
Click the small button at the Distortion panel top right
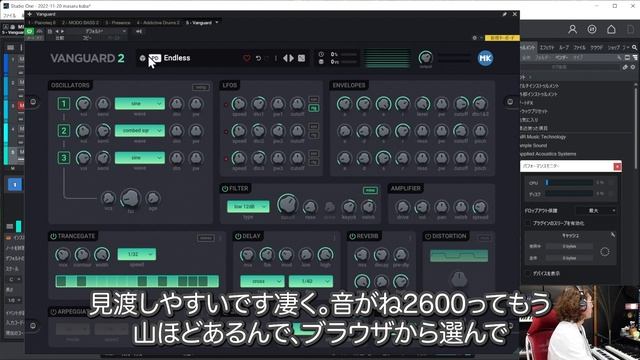(x=484, y=238)
